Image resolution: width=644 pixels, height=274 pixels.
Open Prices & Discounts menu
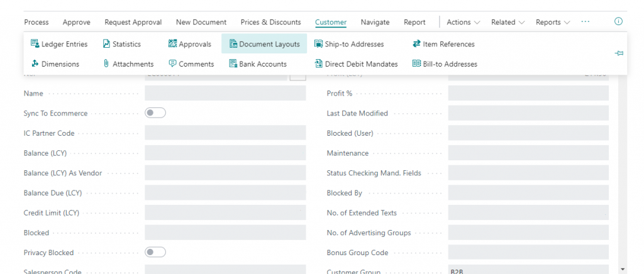click(x=270, y=22)
